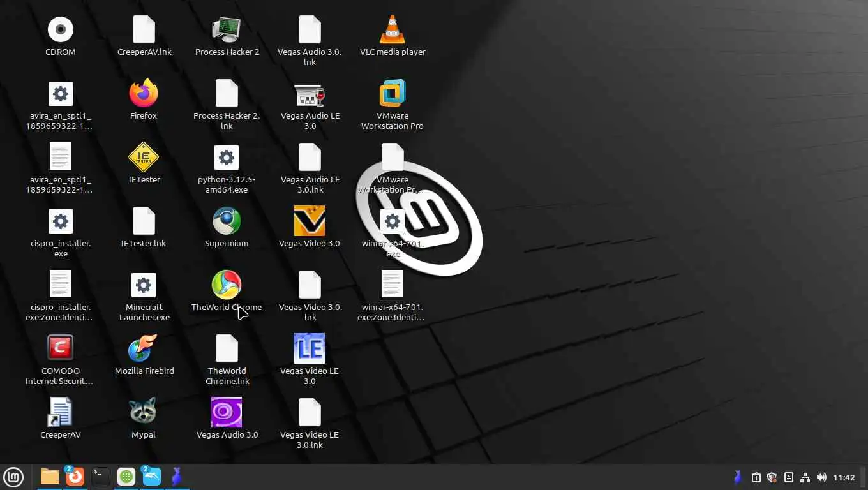
Task: Open the Linux Mint start menu
Action: (x=13, y=477)
